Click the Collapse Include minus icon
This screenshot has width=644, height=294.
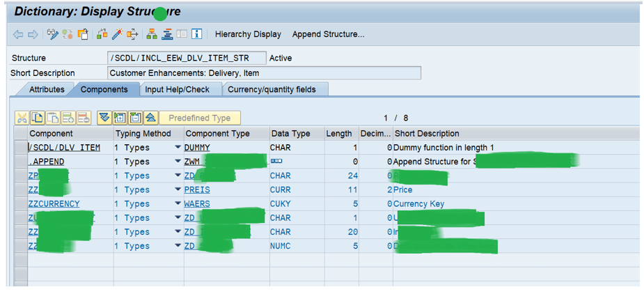pyautogui.click(x=136, y=118)
